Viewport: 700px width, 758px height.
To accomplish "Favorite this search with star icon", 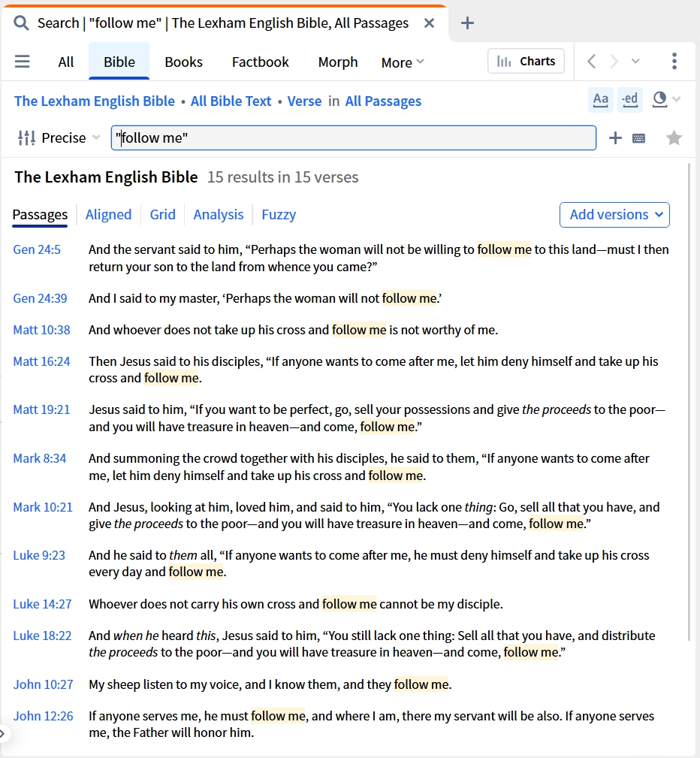I will click(674, 137).
